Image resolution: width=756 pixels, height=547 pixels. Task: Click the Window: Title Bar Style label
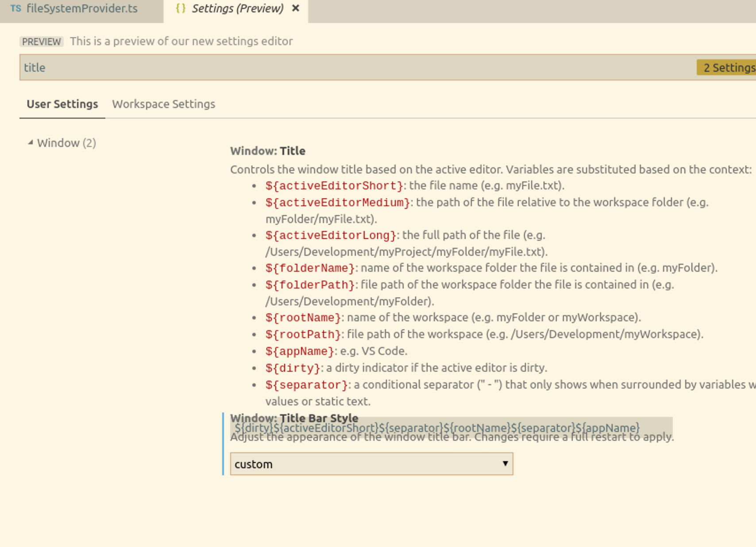coord(293,417)
